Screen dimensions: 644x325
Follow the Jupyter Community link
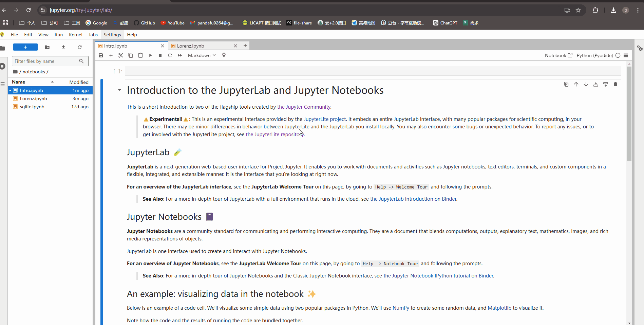click(x=304, y=107)
